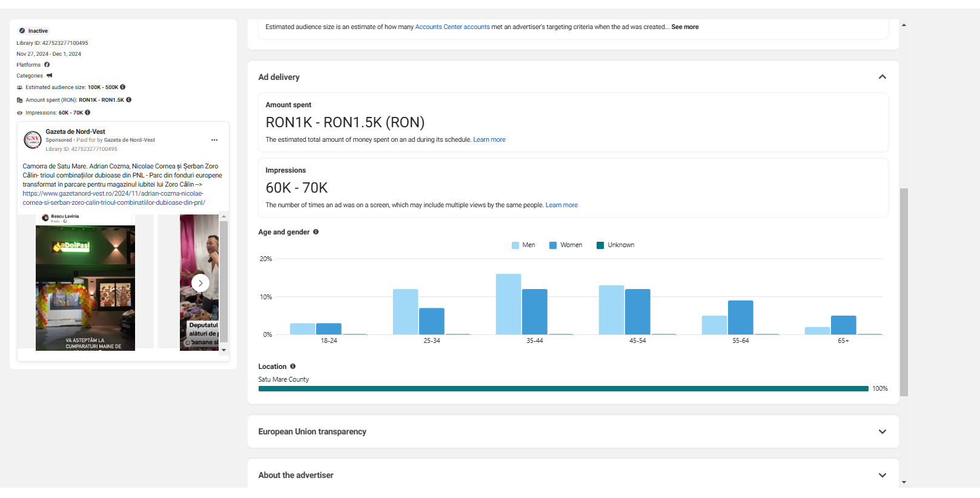Toggle the Unknown series in the chart legend
This screenshot has height=498, width=980.
coord(615,245)
